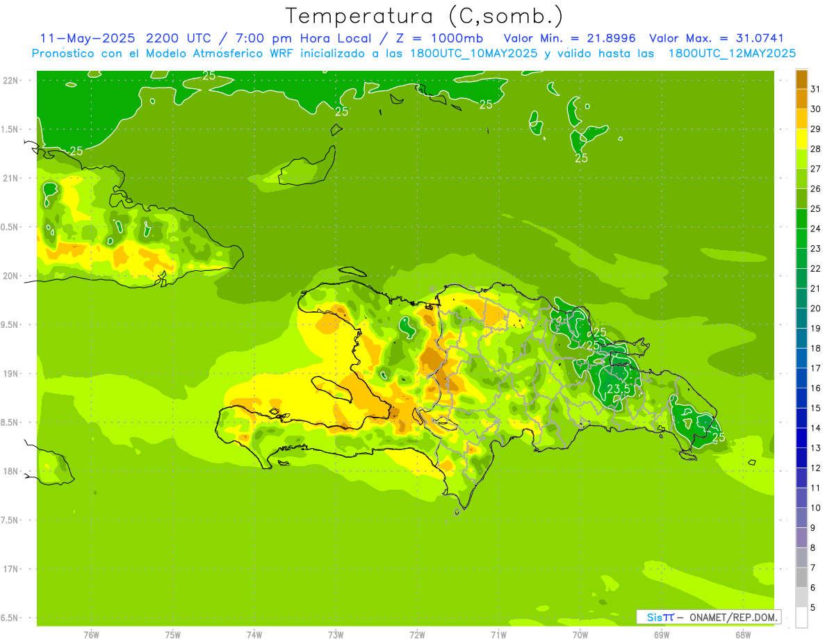Click the purple colorbar swatch between 9 and 10

(x=801, y=518)
